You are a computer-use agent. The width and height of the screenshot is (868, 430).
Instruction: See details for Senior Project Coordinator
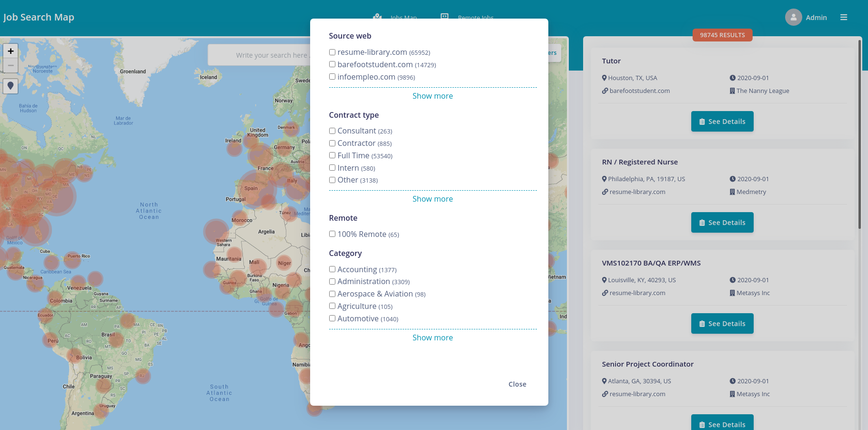point(722,422)
